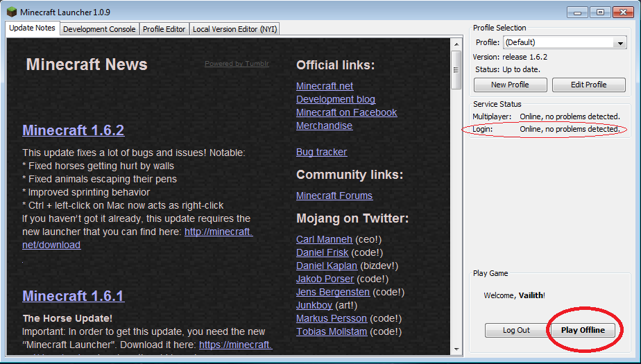Open the Minecraft Forums link
Viewport: 641px width, 364px height.
point(334,196)
